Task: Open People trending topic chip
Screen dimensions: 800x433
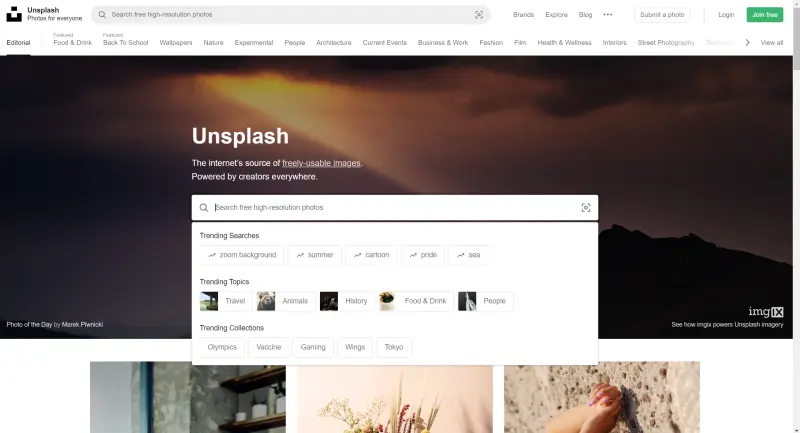Action: pos(485,301)
